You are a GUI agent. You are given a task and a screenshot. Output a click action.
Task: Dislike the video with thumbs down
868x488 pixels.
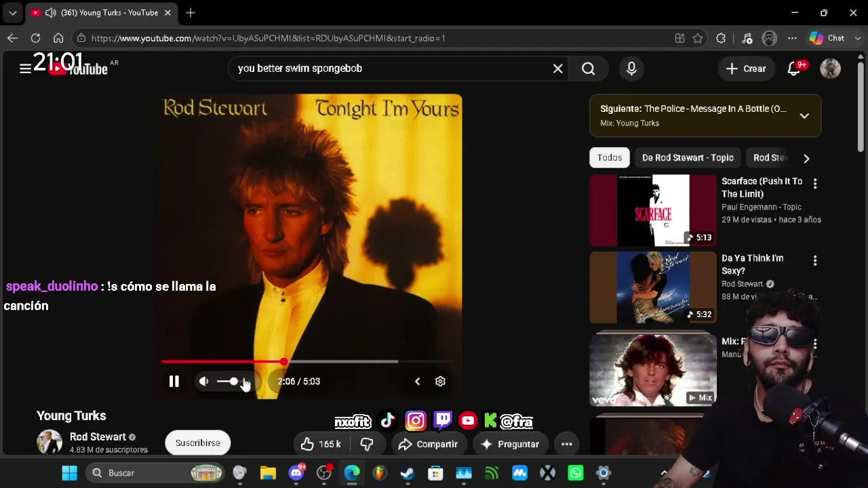pyautogui.click(x=367, y=444)
